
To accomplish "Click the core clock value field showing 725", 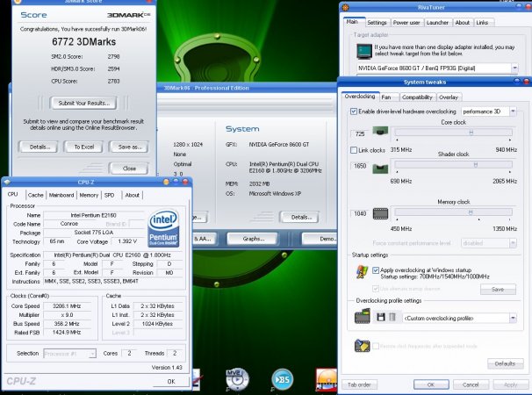I will click(360, 133).
